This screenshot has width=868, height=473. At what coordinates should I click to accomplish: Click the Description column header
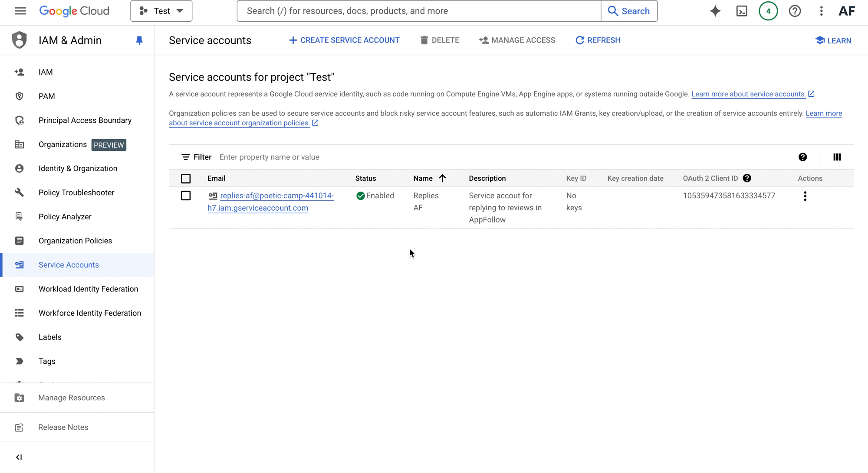pos(487,178)
